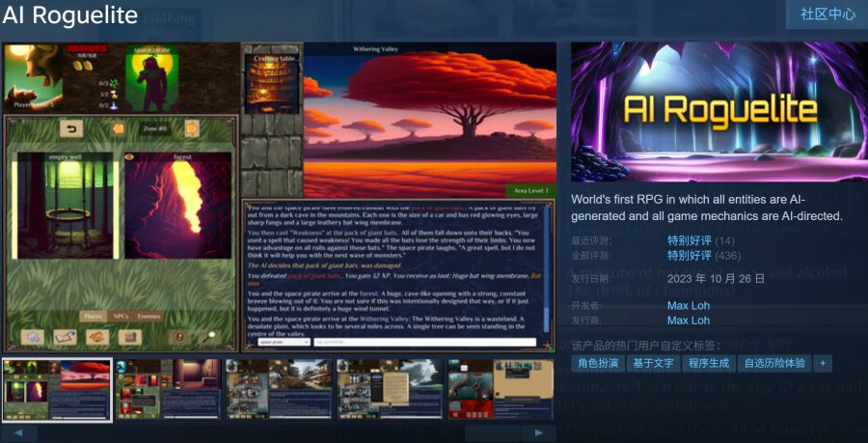Viewport: 868px width, 443px height.
Task: Select the 自选历险体验 tag
Action: (774, 364)
